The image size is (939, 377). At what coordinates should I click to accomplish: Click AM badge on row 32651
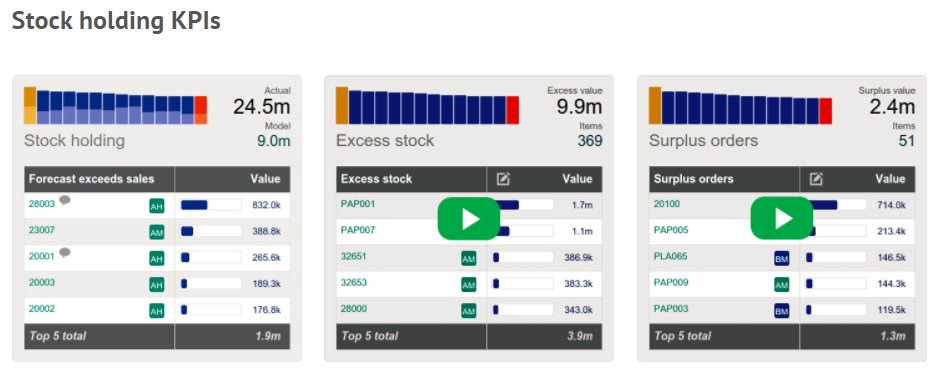[468, 259]
